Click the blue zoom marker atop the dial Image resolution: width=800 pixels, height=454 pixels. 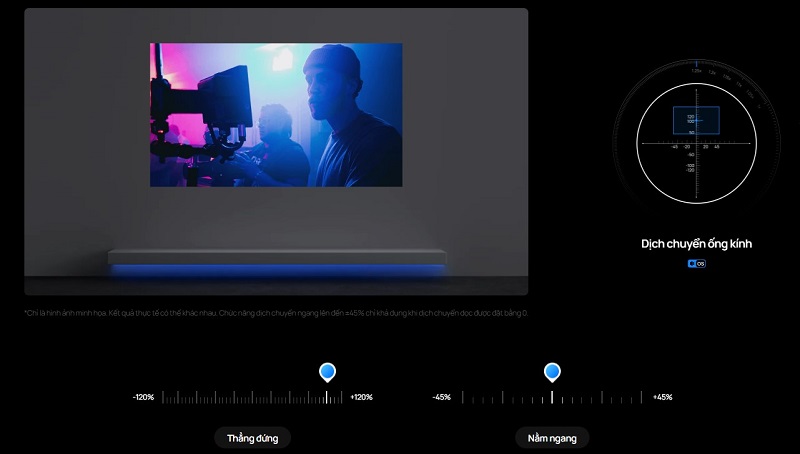tap(696, 64)
